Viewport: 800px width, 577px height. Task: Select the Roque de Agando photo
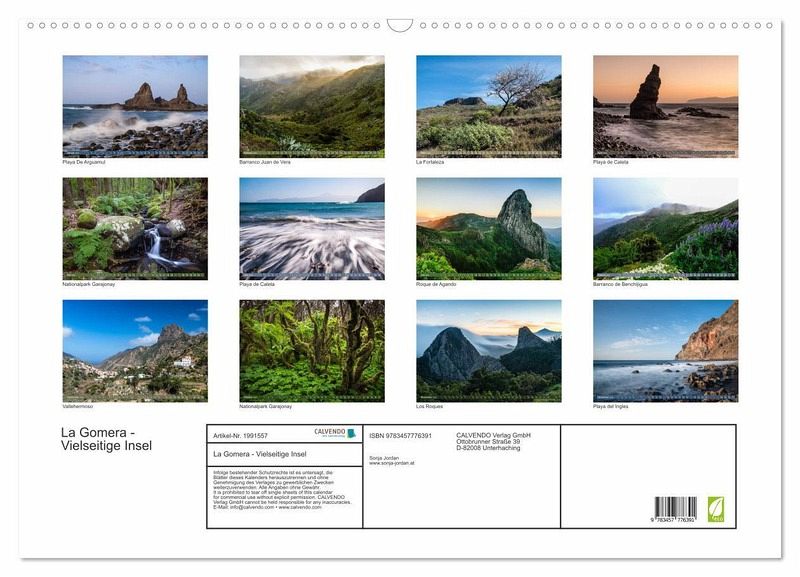point(488,228)
